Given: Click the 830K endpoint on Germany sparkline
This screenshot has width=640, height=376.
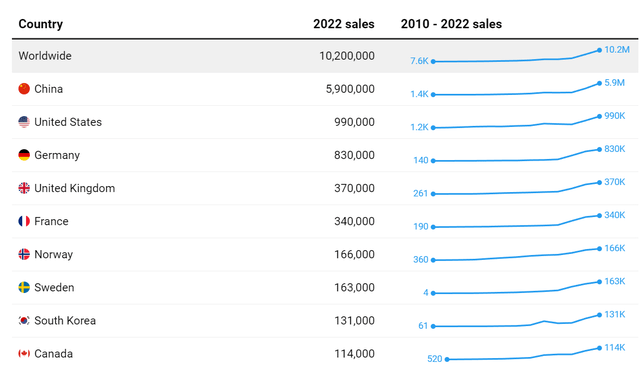Looking at the screenshot, I should (x=599, y=149).
